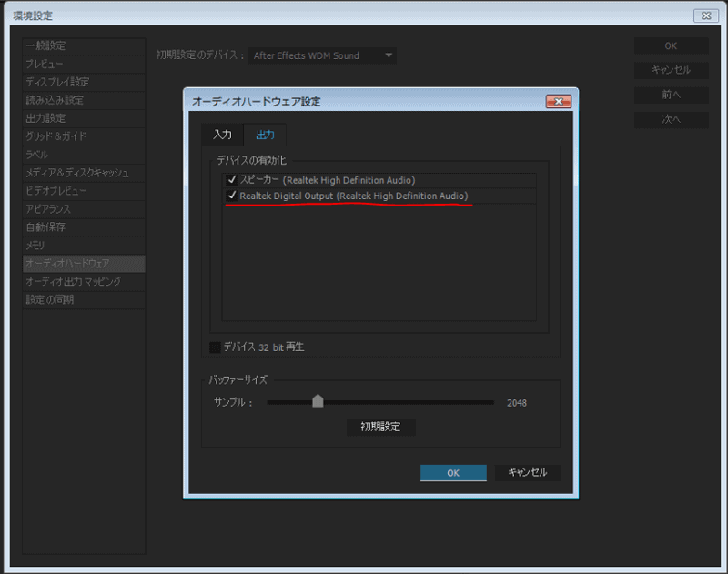Open オーディオ出力マッピング preferences
Image resolution: width=728 pixels, height=574 pixels.
[x=73, y=281]
